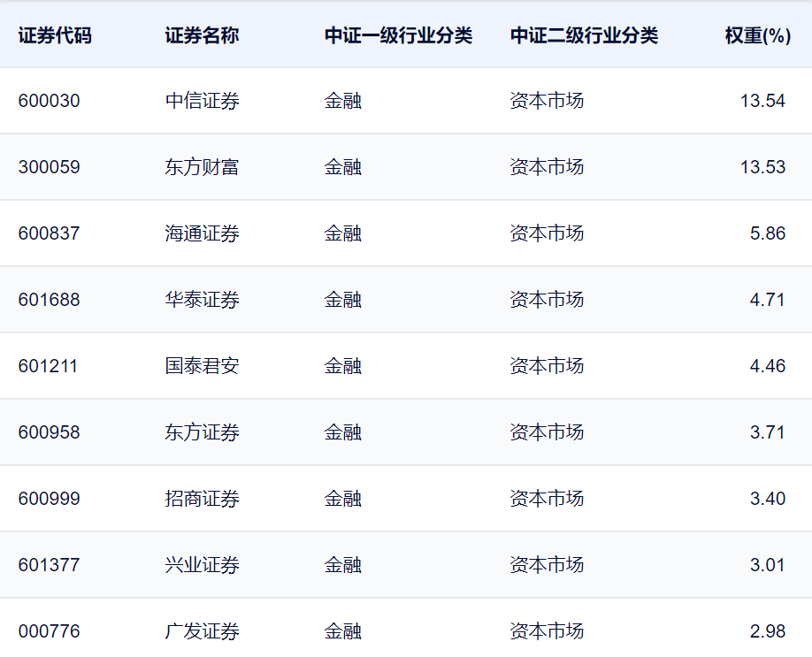Click the 13.54 weight value
Screen dimensions: 812x657
pos(762,101)
